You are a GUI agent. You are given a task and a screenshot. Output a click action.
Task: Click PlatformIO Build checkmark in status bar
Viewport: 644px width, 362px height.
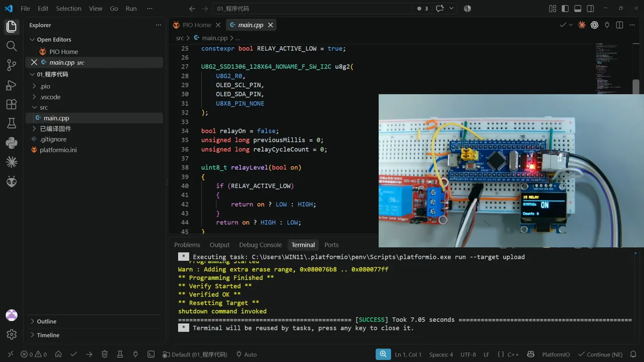pyautogui.click(x=73, y=354)
